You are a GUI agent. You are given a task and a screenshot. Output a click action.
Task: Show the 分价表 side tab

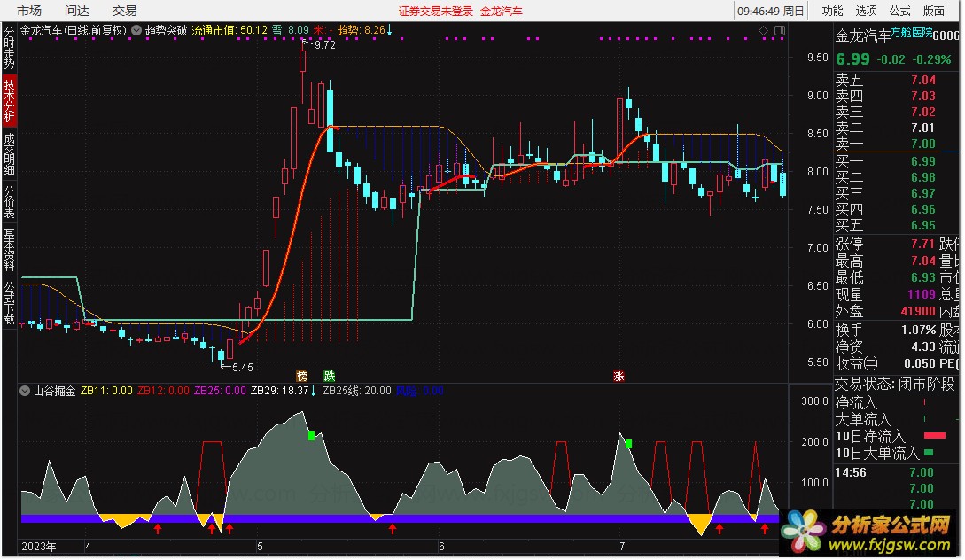point(9,201)
